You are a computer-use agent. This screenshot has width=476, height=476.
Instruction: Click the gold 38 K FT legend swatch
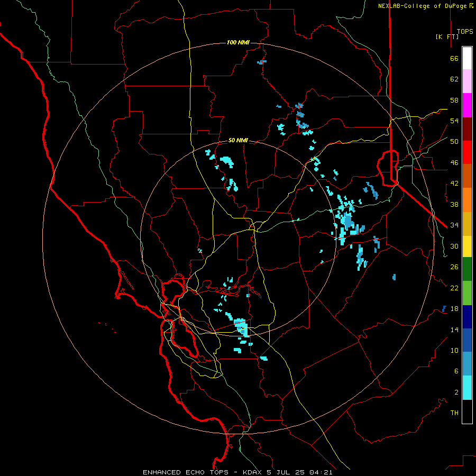tap(467, 224)
